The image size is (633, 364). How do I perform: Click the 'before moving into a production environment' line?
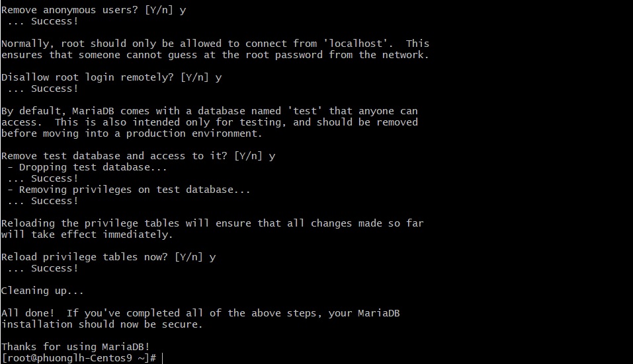coord(132,133)
